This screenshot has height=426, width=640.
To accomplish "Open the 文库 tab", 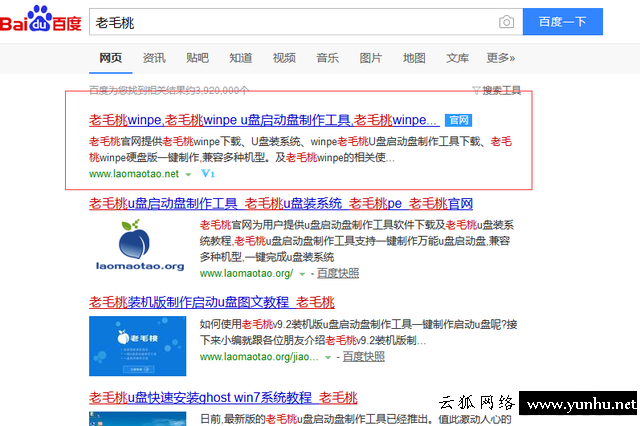I will point(457,58).
